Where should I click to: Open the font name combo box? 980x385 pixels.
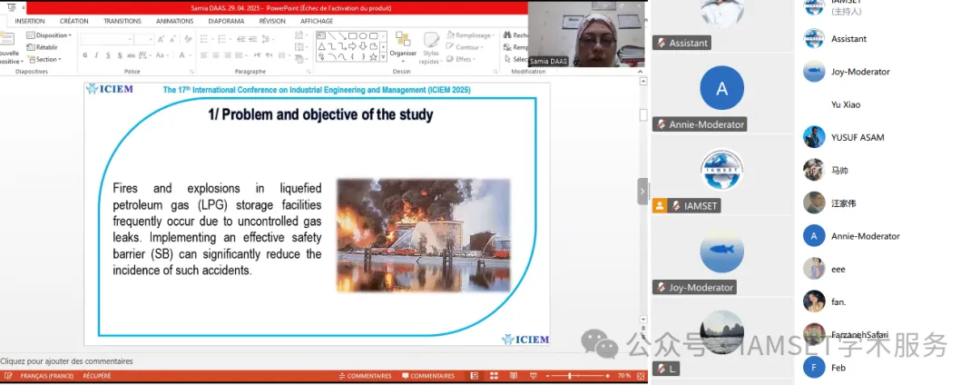[107, 39]
